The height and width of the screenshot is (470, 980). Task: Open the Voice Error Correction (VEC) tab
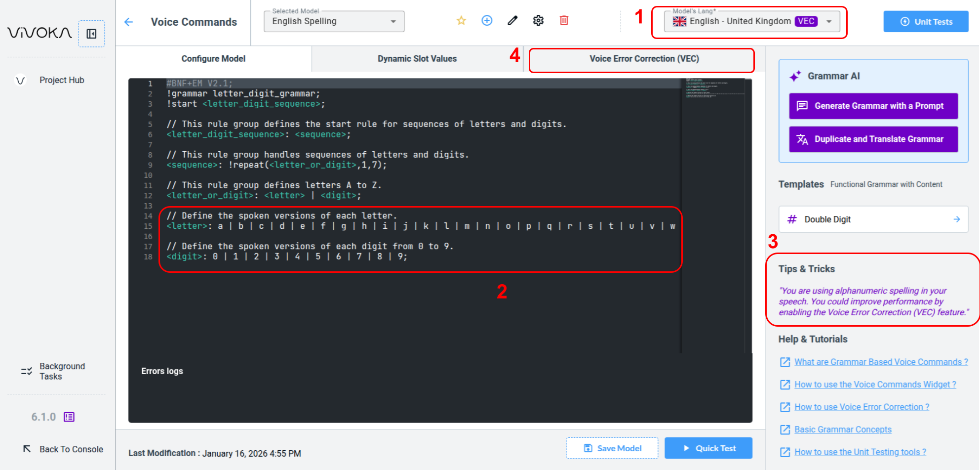(644, 59)
